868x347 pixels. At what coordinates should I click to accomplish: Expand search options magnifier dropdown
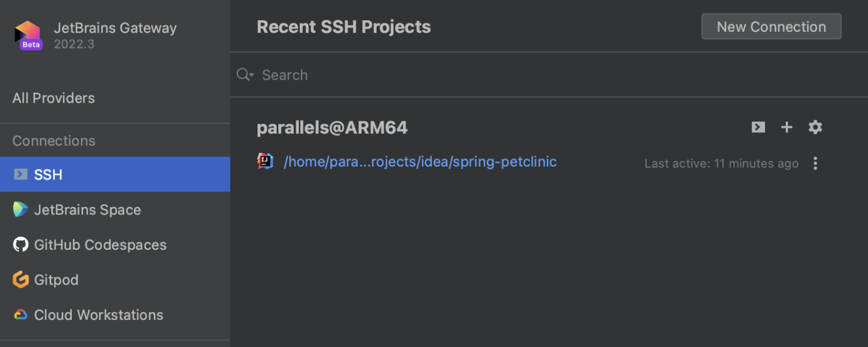point(245,75)
